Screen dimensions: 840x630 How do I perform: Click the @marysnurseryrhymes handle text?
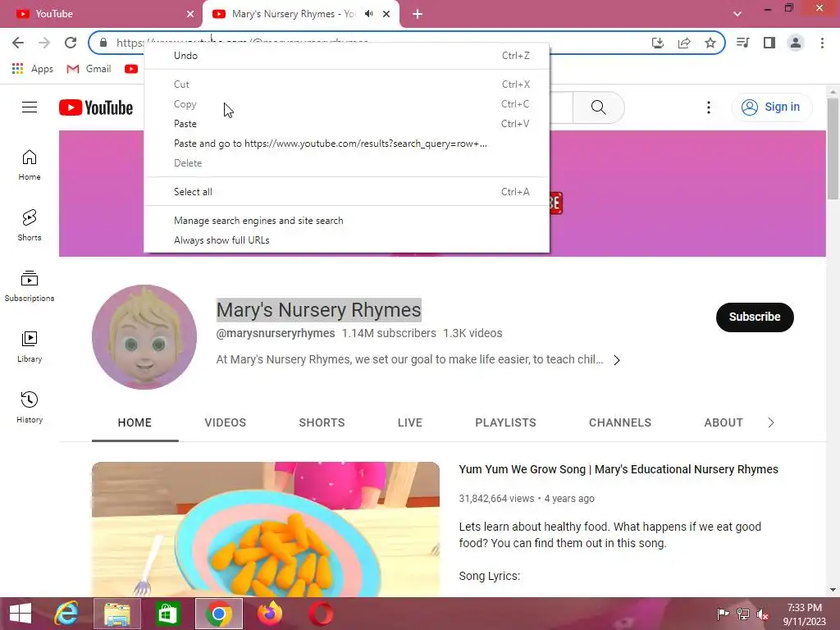276,333
